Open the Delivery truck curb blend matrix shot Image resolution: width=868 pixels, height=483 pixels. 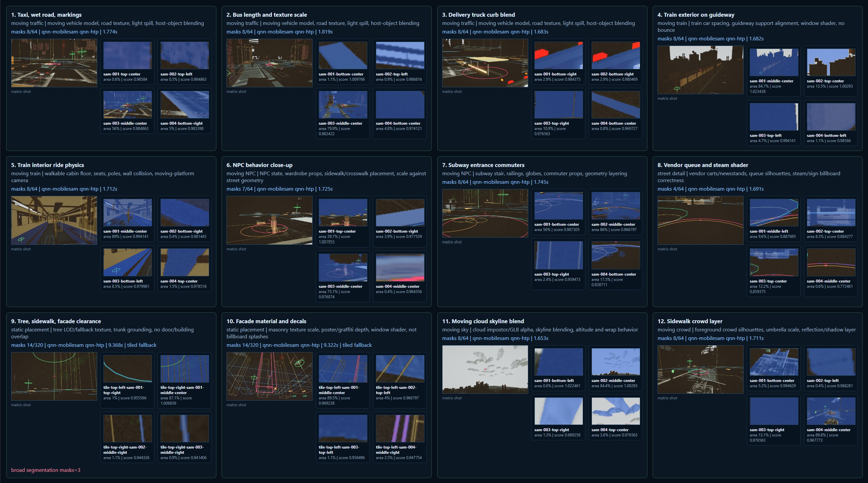pyautogui.click(x=485, y=63)
